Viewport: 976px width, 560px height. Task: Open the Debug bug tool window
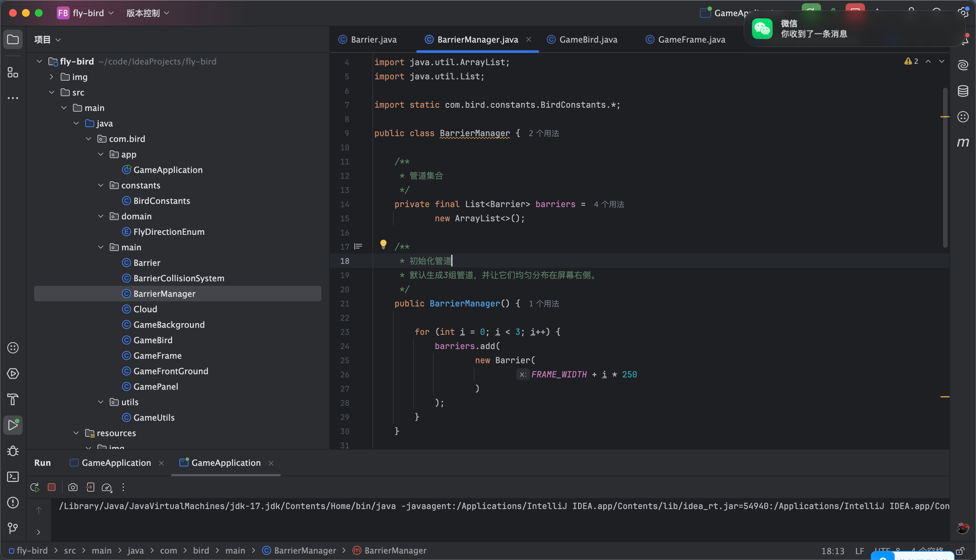pos(13,451)
